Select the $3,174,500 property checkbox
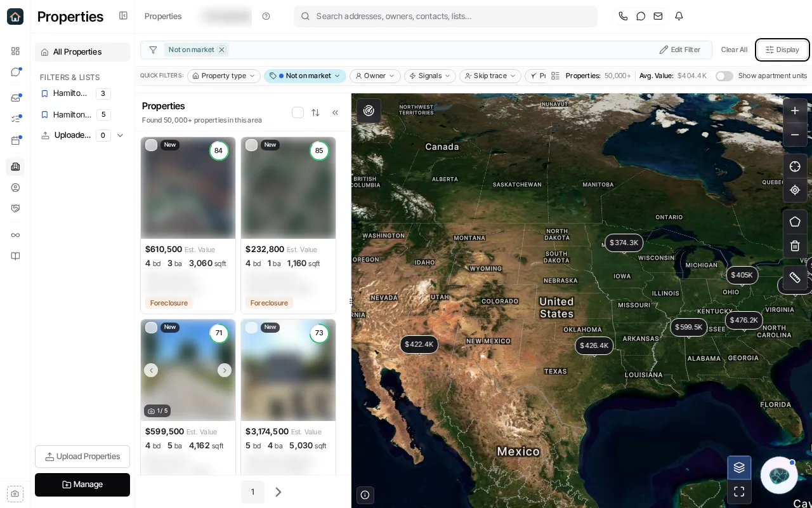The width and height of the screenshot is (812, 508). tap(251, 327)
